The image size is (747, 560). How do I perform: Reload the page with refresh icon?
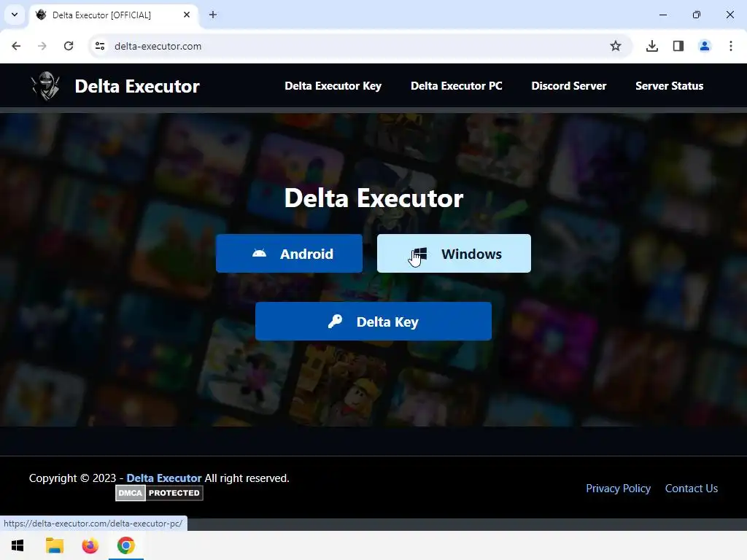point(69,46)
